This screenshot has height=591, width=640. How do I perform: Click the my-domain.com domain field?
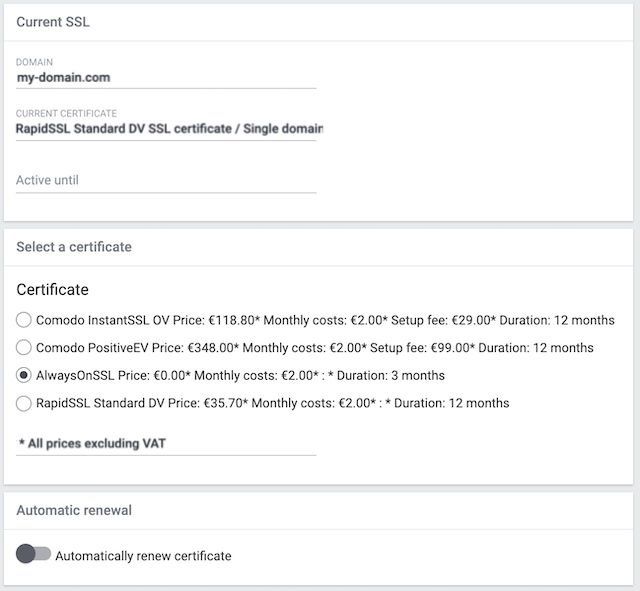pos(165,77)
